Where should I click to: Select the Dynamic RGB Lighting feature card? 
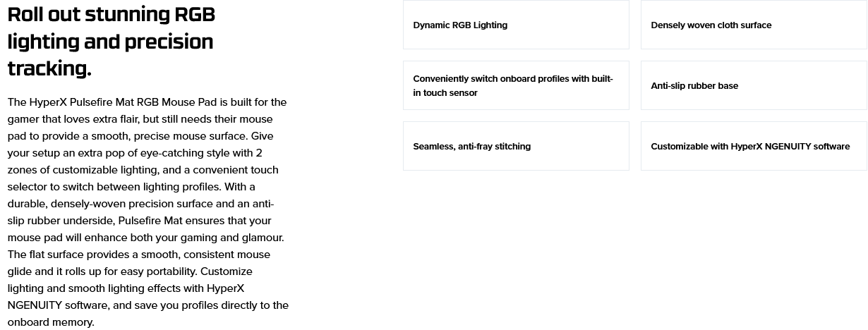[516, 25]
